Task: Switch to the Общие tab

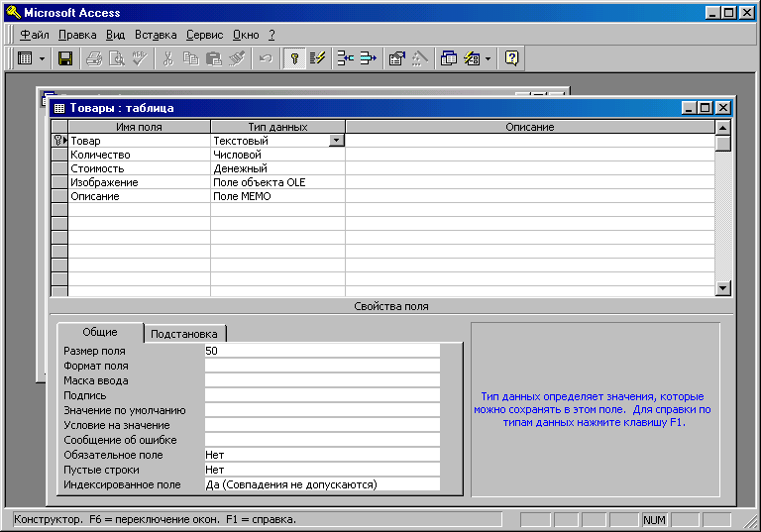Action: [100, 332]
